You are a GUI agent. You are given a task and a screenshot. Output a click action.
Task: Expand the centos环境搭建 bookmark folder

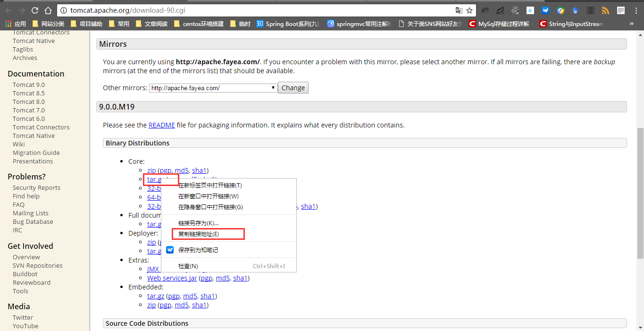pyautogui.click(x=199, y=24)
